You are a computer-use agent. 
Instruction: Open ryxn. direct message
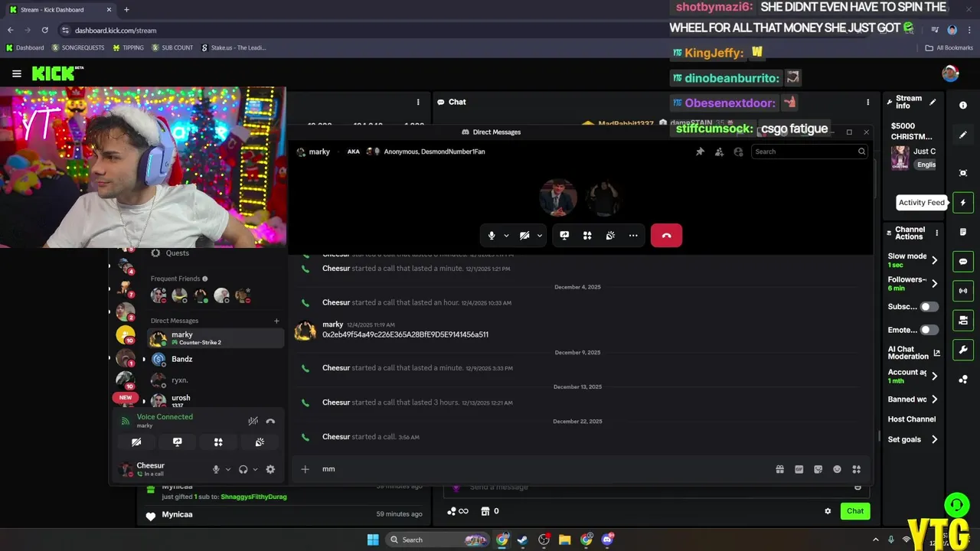tap(216, 380)
